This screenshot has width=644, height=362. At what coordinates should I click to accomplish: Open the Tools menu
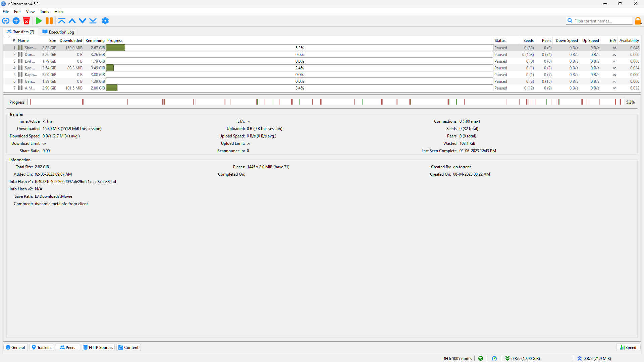click(44, 11)
